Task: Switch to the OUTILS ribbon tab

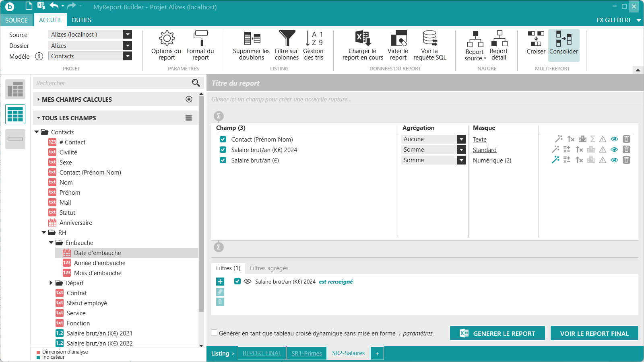Action: 81,20
